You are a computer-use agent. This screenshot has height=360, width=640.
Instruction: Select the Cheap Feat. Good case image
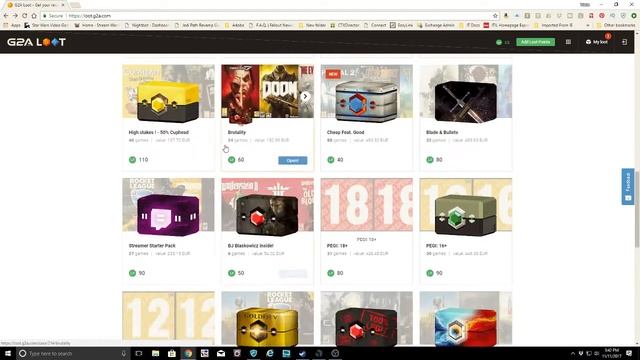[367, 101]
